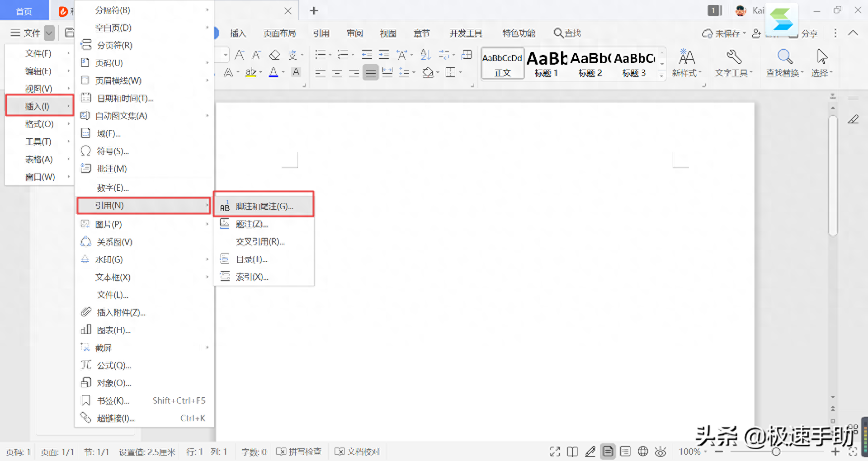Expand the 页码(U) submenu

click(x=145, y=63)
